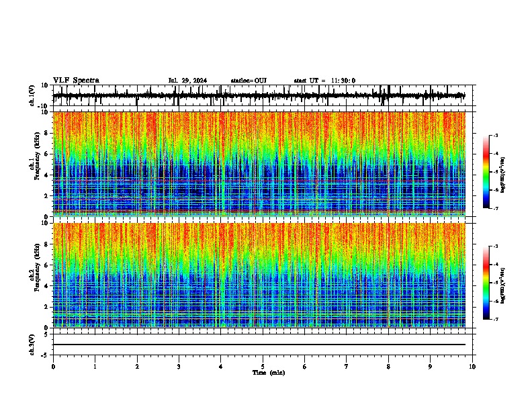Click the '5' tick on ch.3(V) axis

[x=46, y=334]
